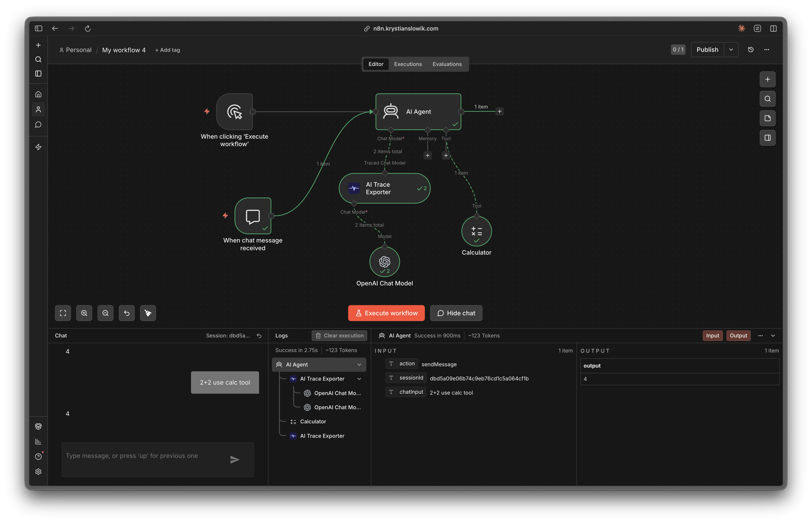Image resolution: width=812 pixels, height=523 pixels.
Task: Open the workflow more options menu
Action: 767,50
